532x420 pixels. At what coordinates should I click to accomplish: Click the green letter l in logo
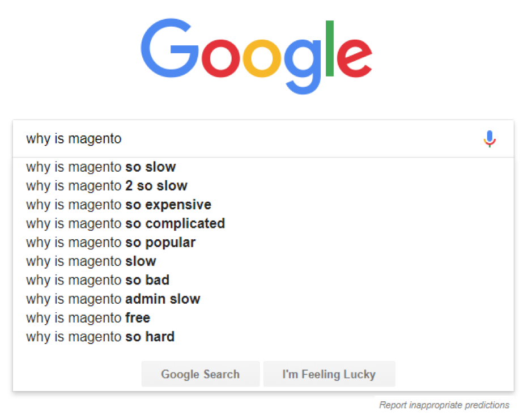coord(329,49)
